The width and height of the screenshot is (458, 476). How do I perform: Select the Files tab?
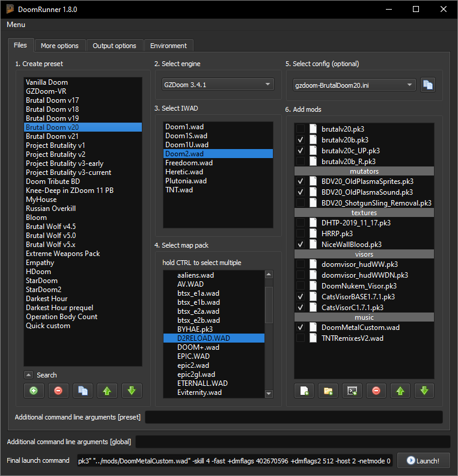click(x=20, y=45)
